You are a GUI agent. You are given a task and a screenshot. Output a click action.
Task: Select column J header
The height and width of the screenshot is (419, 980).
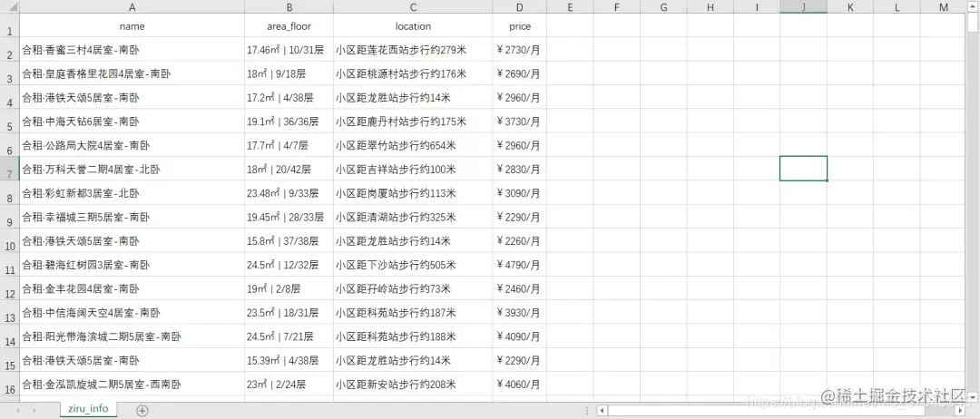804,7
